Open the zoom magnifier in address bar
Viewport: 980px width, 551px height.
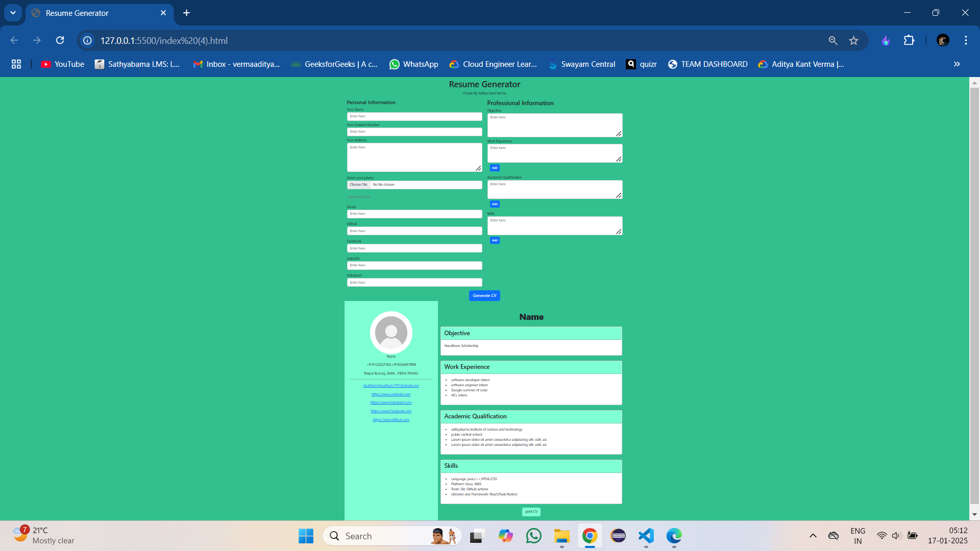tap(833, 40)
